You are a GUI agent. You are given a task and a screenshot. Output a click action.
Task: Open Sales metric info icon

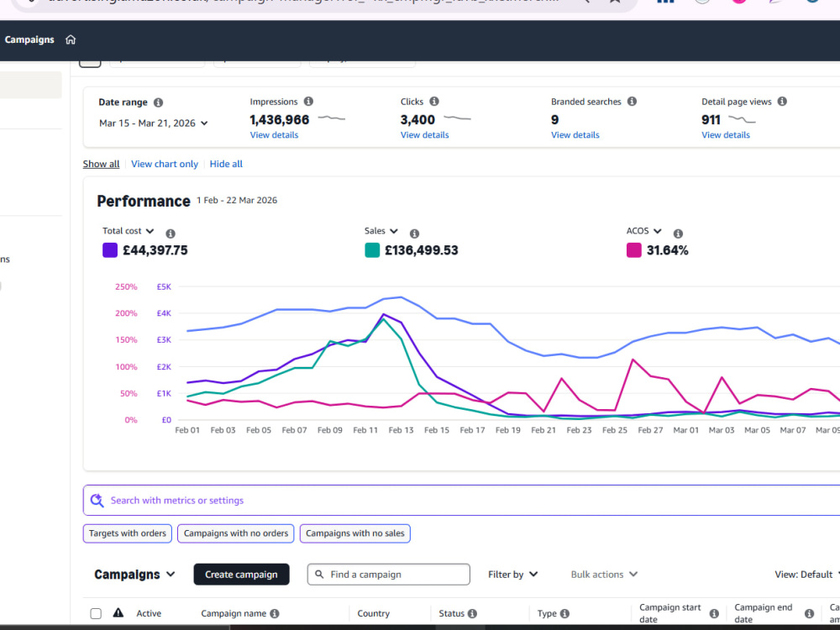coord(415,234)
